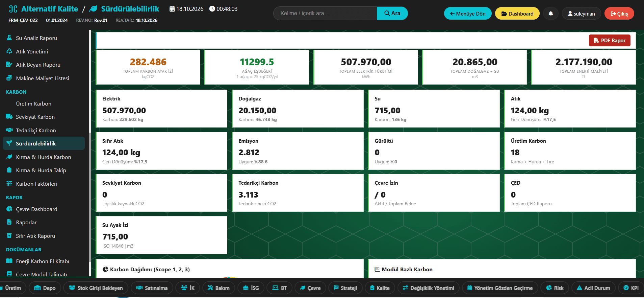Click the Raporlar document icon
This screenshot has height=298, width=644.
[9, 222]
